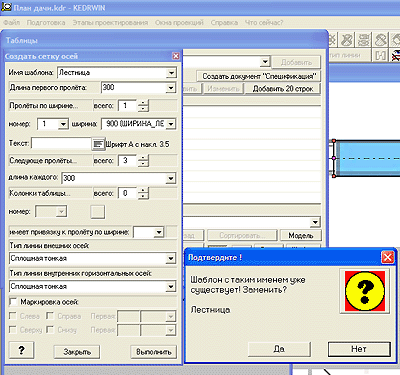Screen dimensions: 400x375
Task: Click the Пролёты по ширине всего spinner
Action: click(143, 106)
